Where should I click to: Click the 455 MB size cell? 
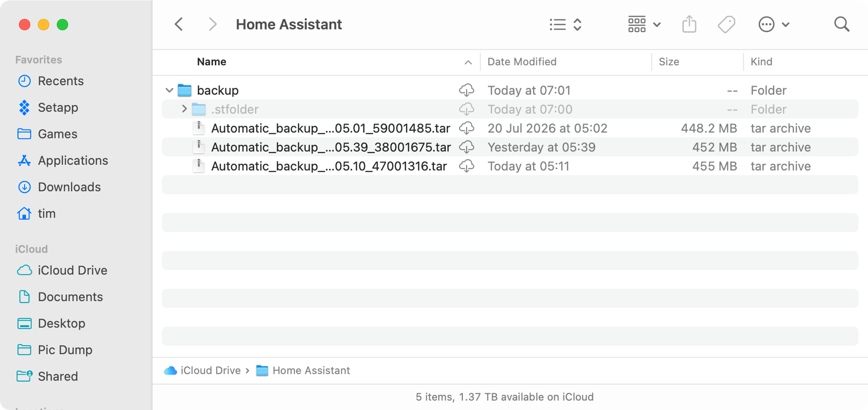coord(714,166)
